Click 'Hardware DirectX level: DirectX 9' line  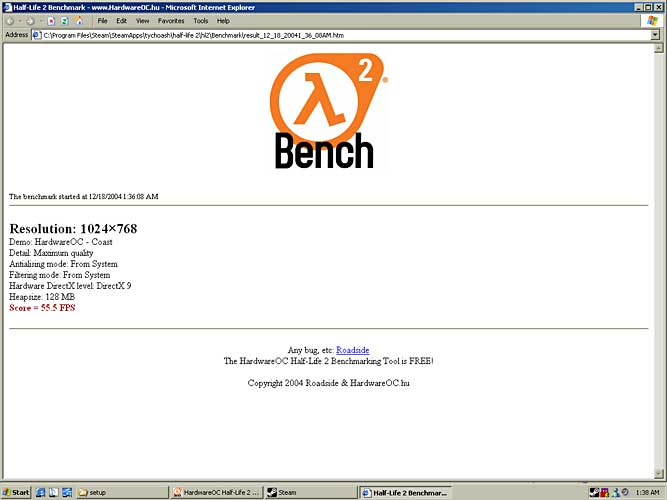click(x=70, y=286)
